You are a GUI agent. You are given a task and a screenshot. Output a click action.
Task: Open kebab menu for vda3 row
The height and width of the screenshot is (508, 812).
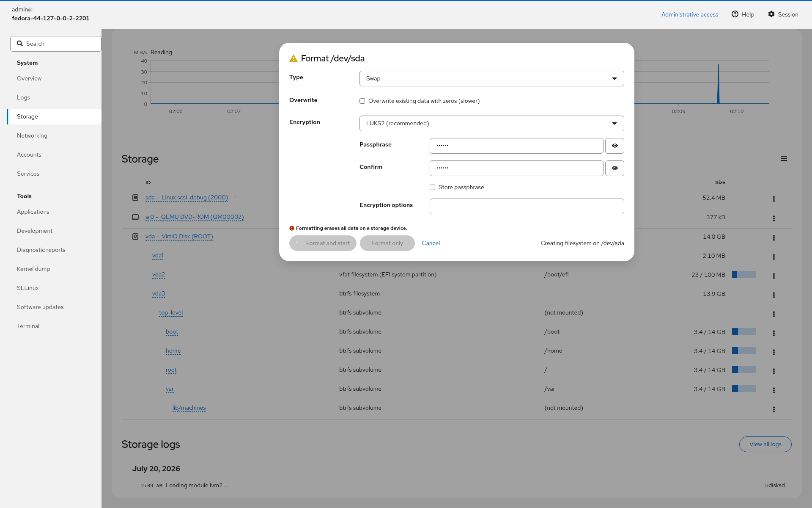(x=774, y=295)
